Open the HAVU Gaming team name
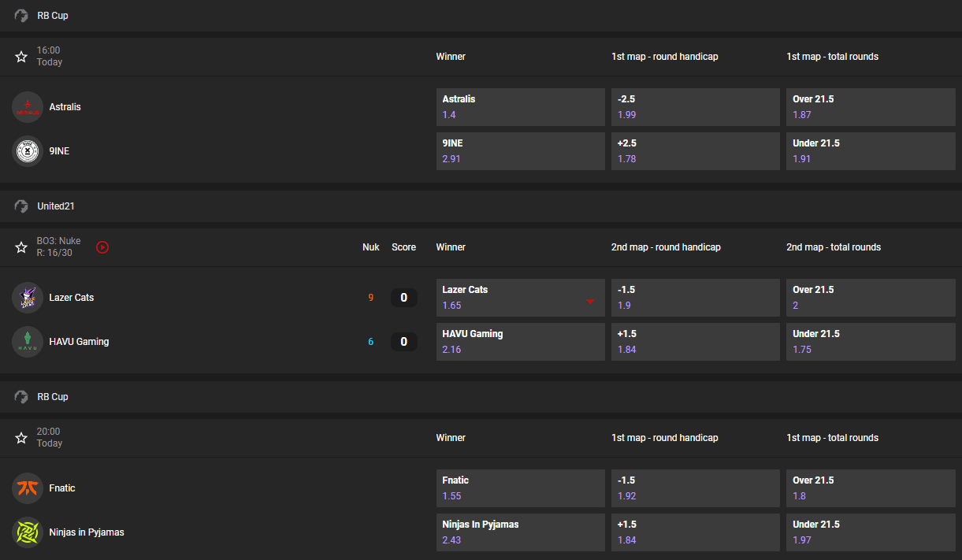The width and height of the screenshot is (962, 560). (79, 342)
